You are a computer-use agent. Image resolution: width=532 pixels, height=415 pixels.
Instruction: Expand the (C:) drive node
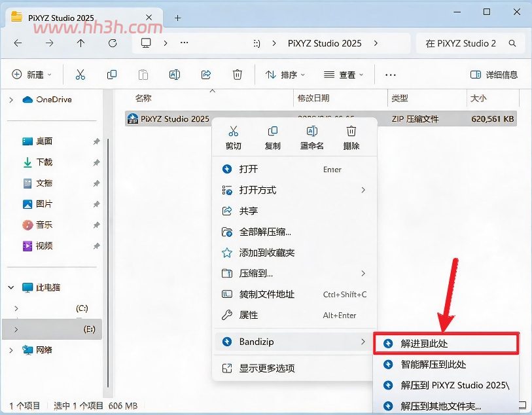[16, 308]
